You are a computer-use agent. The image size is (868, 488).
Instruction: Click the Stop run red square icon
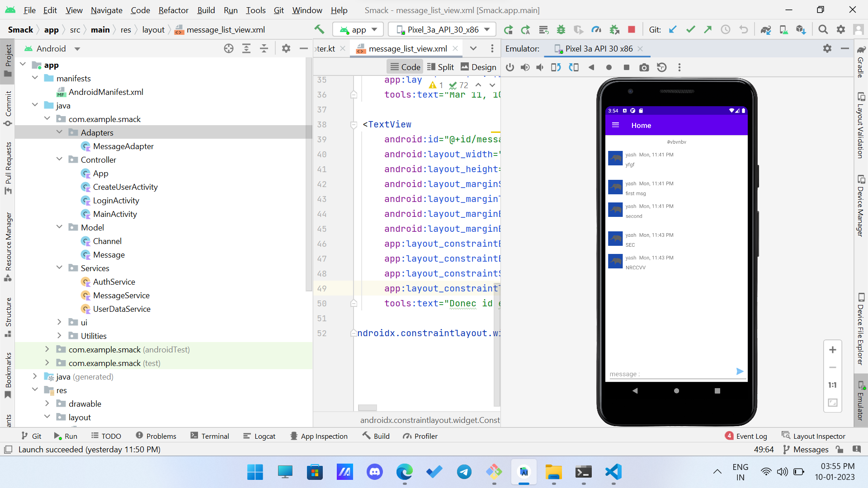[x=632, y=30]
